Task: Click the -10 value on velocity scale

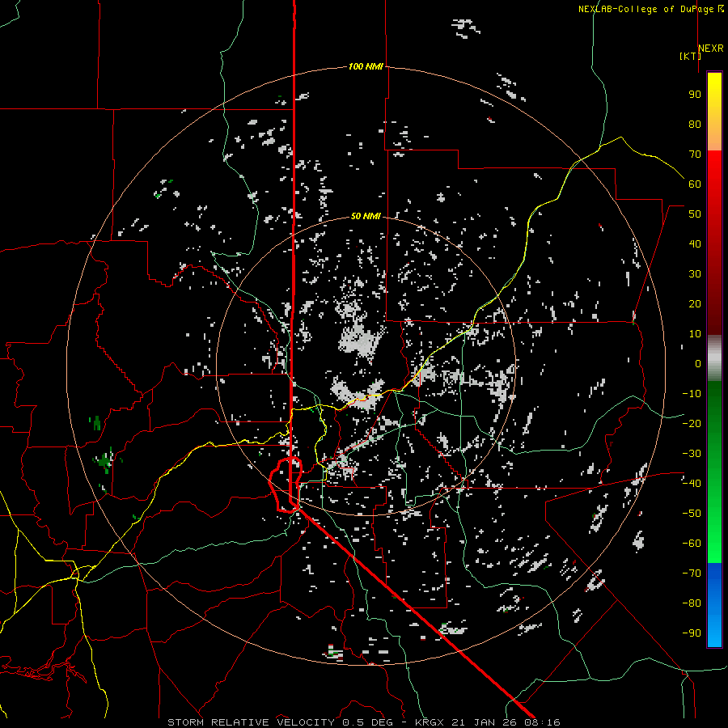Action: [692, 394]
